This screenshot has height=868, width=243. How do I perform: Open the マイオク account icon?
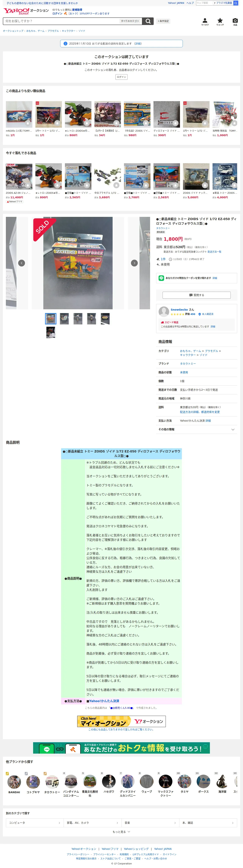click(205, 22)
